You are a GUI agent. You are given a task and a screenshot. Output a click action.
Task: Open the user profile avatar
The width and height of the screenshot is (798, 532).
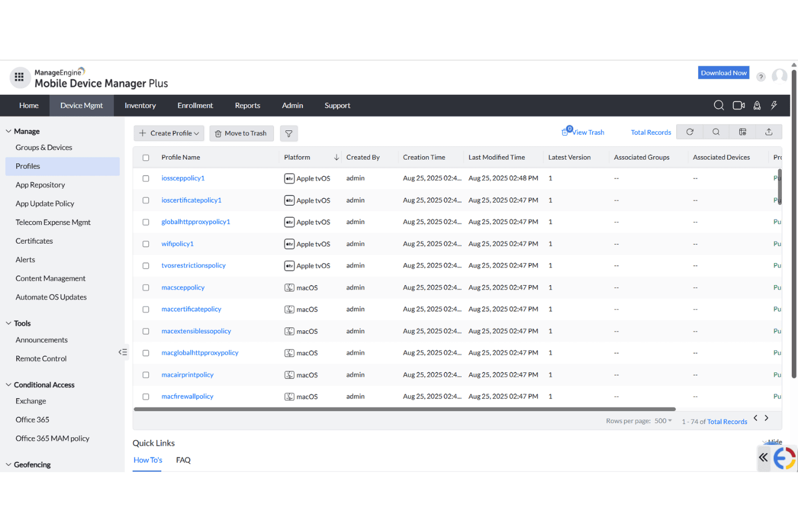point(779,76)
